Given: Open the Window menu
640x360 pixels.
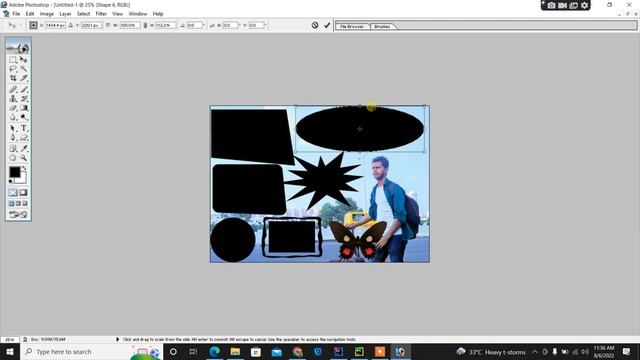Looking at the screenshot, I should point(138,14).
